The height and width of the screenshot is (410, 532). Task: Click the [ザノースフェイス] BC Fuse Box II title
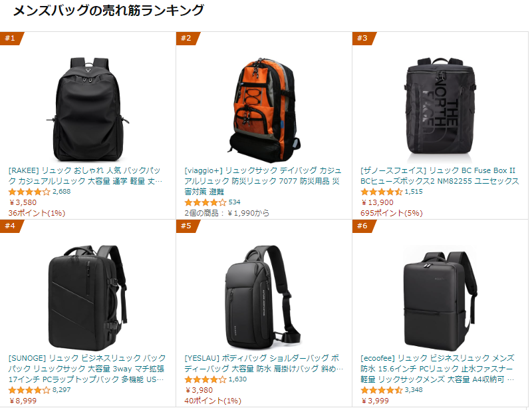click(440, 176)
